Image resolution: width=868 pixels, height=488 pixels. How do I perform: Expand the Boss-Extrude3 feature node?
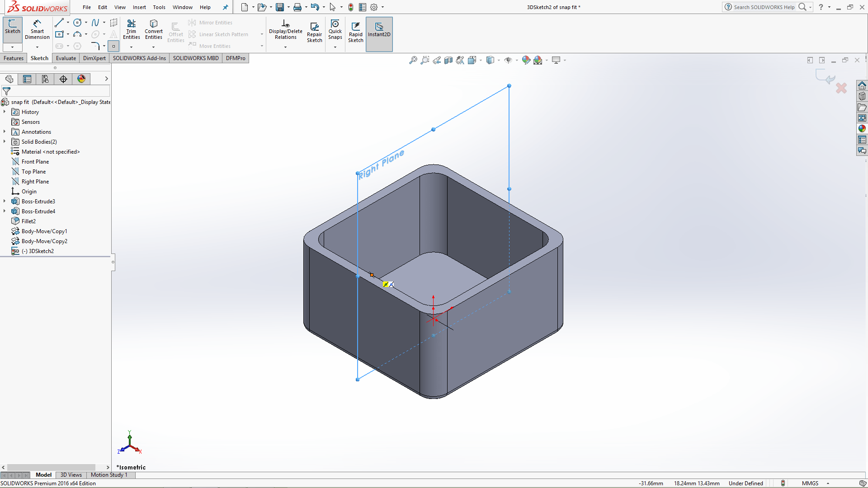[5, 202]
